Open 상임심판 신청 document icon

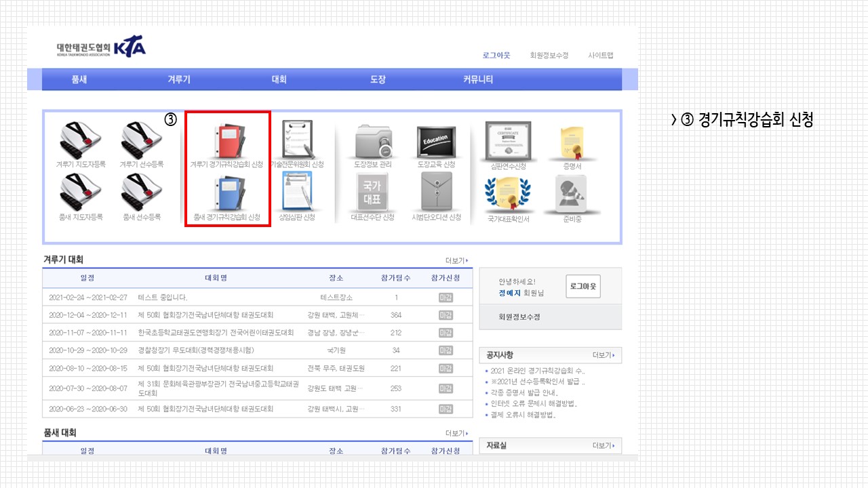tap(297, 191)
